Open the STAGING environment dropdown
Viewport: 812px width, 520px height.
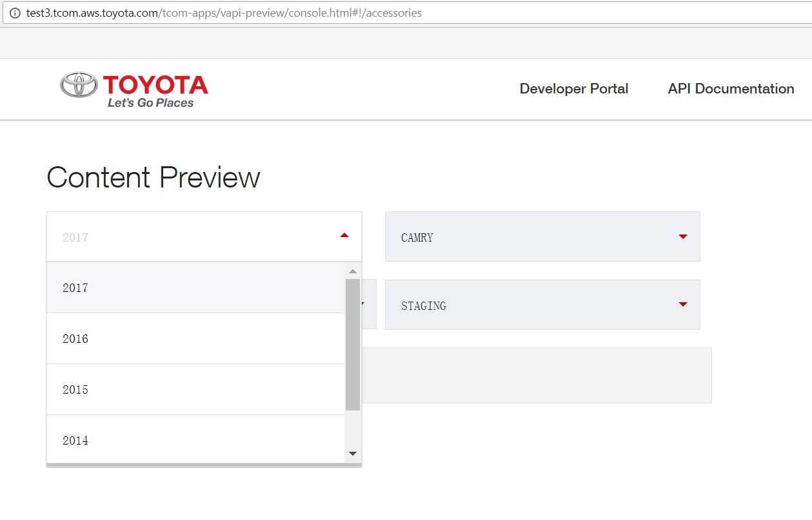(x=542, y=305)
